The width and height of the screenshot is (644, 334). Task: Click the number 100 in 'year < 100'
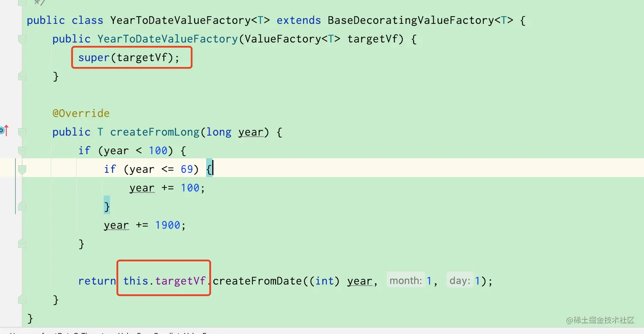coord(158,151)
